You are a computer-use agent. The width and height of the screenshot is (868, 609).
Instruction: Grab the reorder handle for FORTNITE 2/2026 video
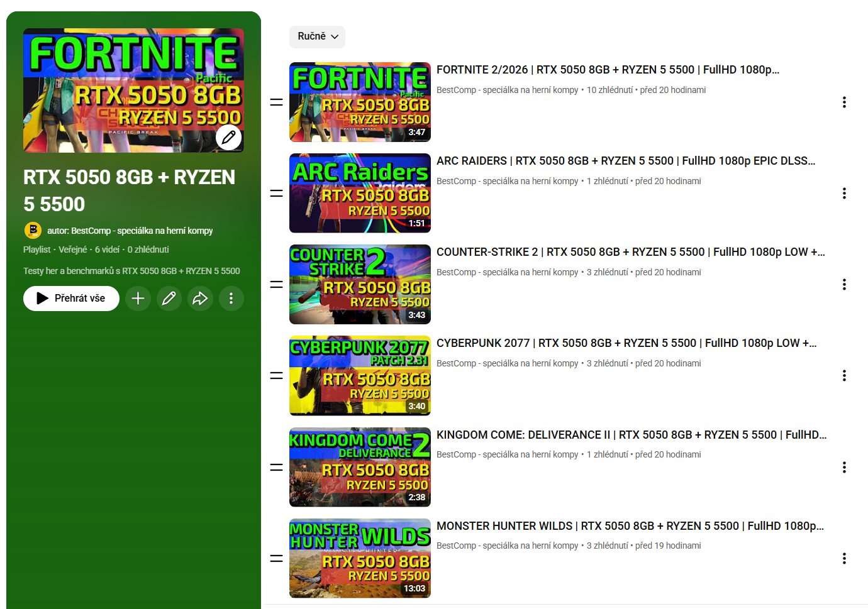(276, 102)
